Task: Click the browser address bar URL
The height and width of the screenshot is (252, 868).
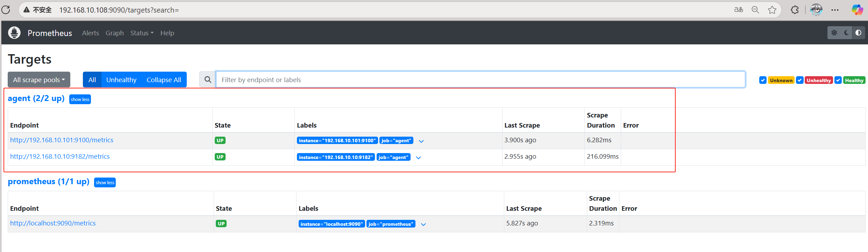Action: [x=119, y=10]
